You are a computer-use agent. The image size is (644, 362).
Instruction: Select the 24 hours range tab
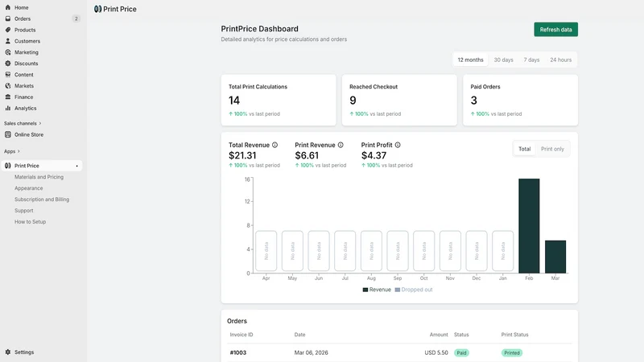pos(560,60)
